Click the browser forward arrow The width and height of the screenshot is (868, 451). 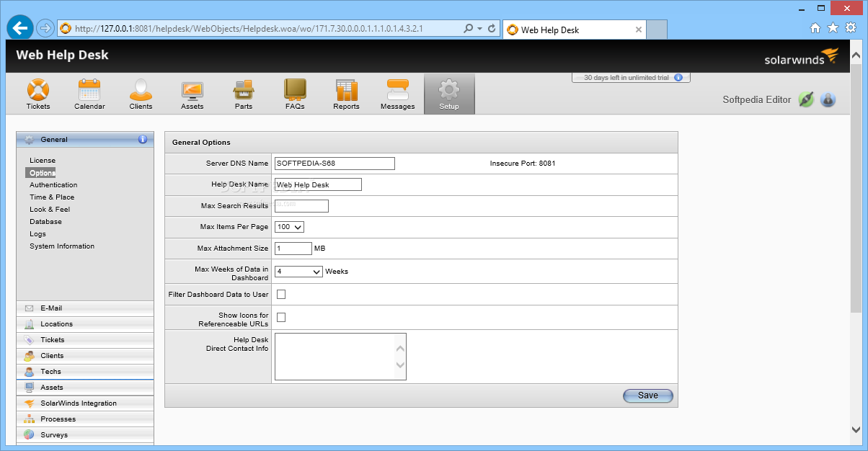45,29
